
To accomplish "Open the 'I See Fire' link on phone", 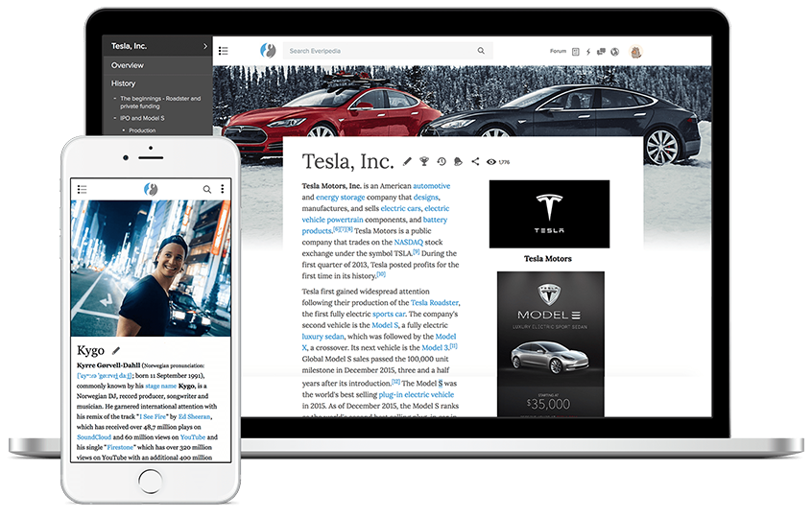I will tap(153, 416).
